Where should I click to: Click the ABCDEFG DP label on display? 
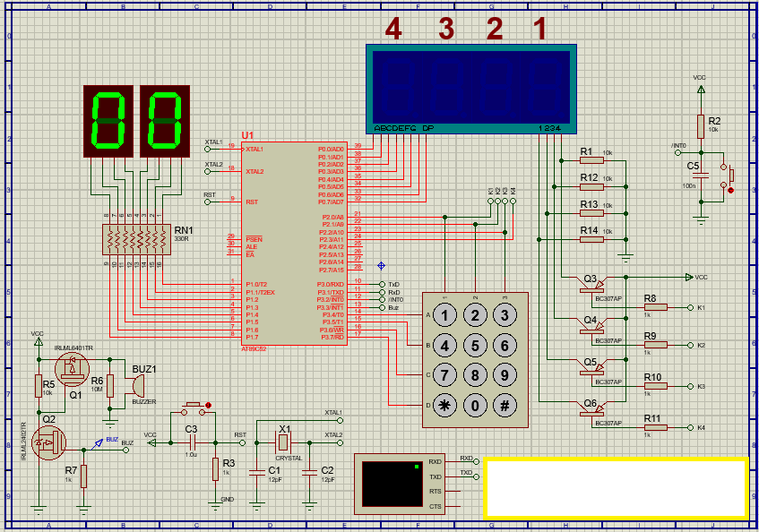click(x=404, y=128)
